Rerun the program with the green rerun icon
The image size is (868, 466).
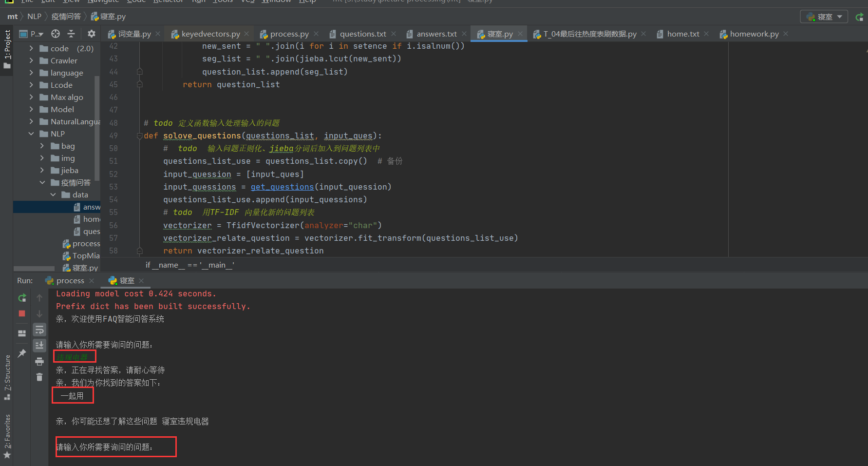(22, 298)
